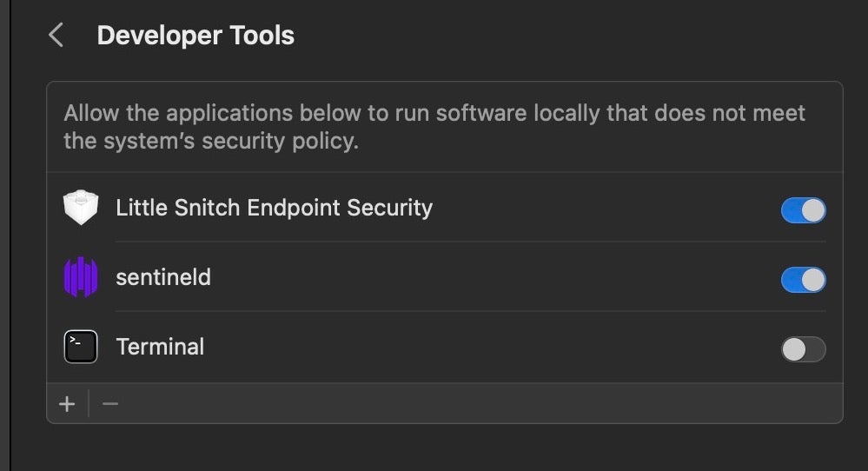
Task: Click the divider between plus and minus buttons
Action: (x=89, y=404)
